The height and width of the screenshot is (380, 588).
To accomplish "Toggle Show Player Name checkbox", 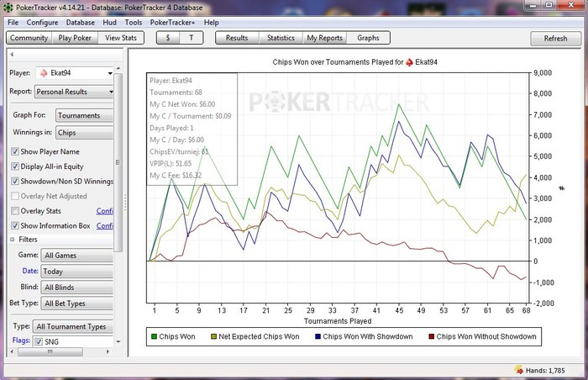I will pyautogui.click(x=15, y=151).
